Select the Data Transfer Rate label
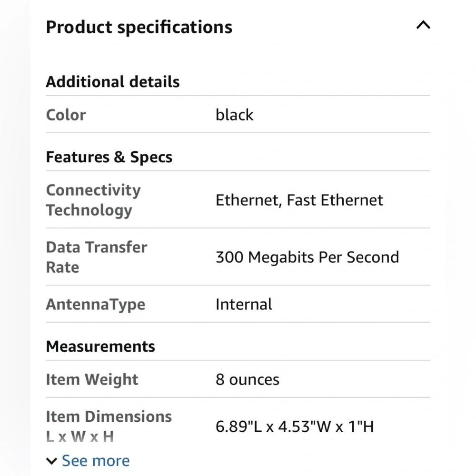 tap(96, 257)
